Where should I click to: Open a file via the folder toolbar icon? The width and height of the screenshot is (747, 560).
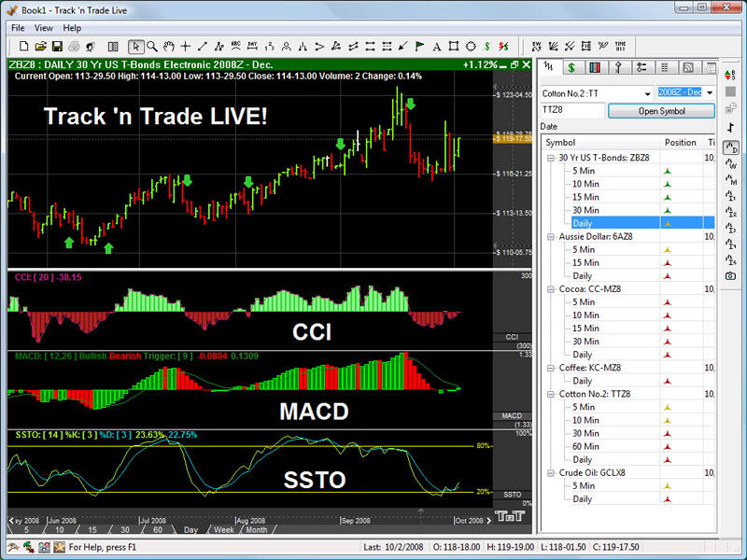pyautogui.click(x=40, y=46)
